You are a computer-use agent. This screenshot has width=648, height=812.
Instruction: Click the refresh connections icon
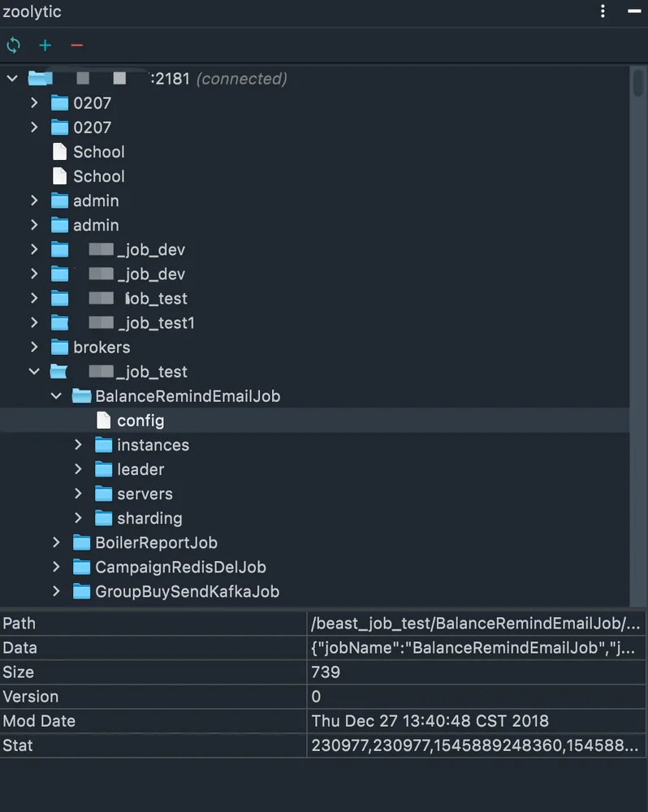14,45
